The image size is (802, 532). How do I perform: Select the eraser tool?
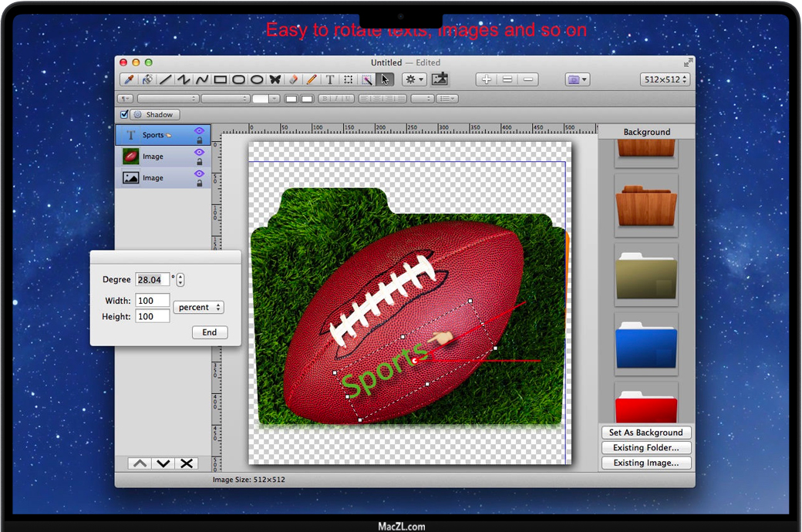pyautogui.click(x=294, y=79)
